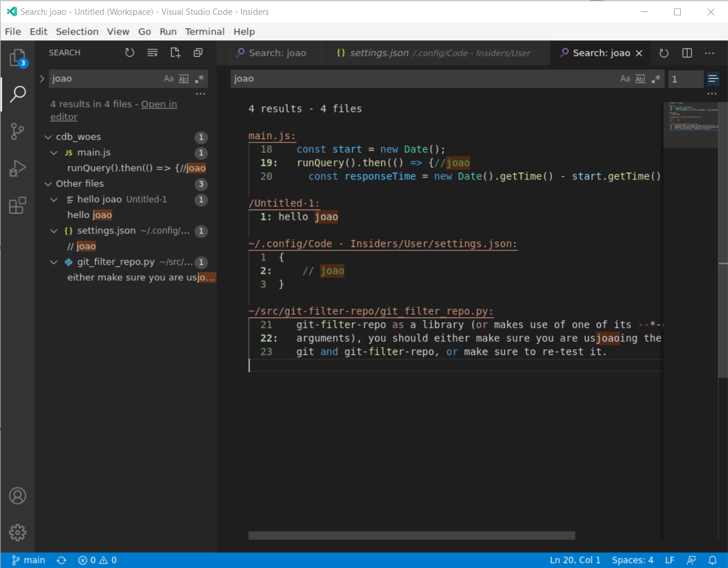Collapse the Other files group

48,183
